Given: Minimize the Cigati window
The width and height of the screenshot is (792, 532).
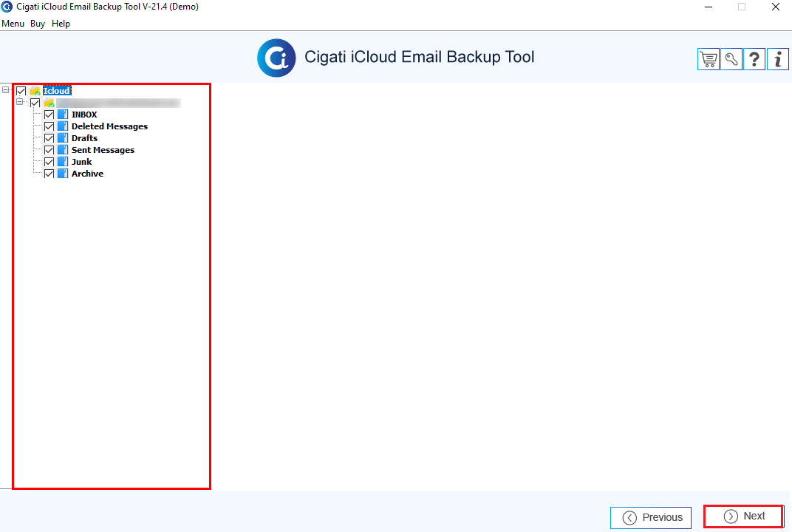Looking at the screenshot, I should coord(709,7).
